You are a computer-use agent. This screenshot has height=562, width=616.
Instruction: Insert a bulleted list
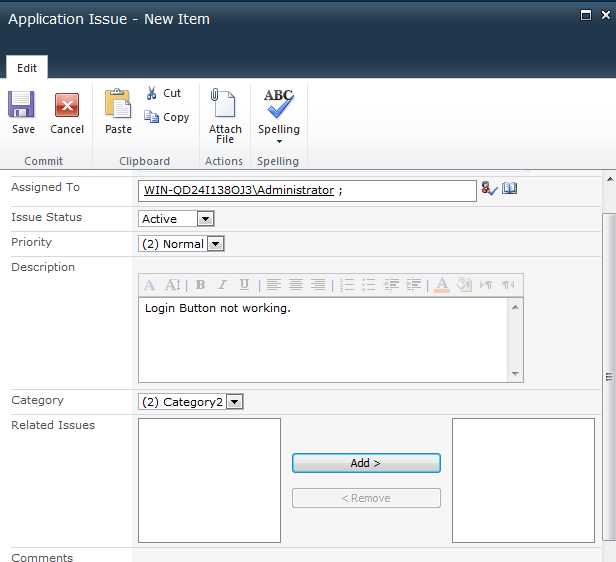368,285
